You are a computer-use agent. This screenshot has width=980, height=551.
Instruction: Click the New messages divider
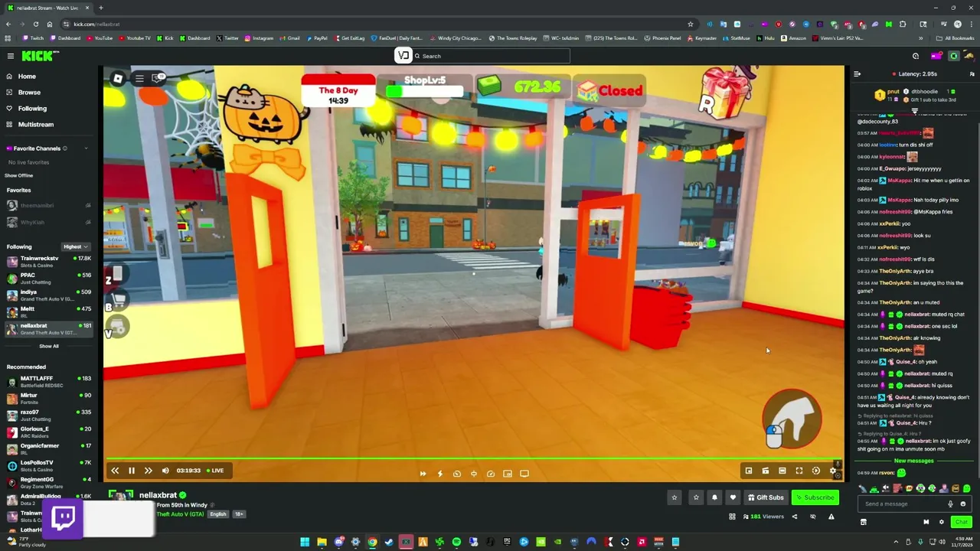(914, 461)
